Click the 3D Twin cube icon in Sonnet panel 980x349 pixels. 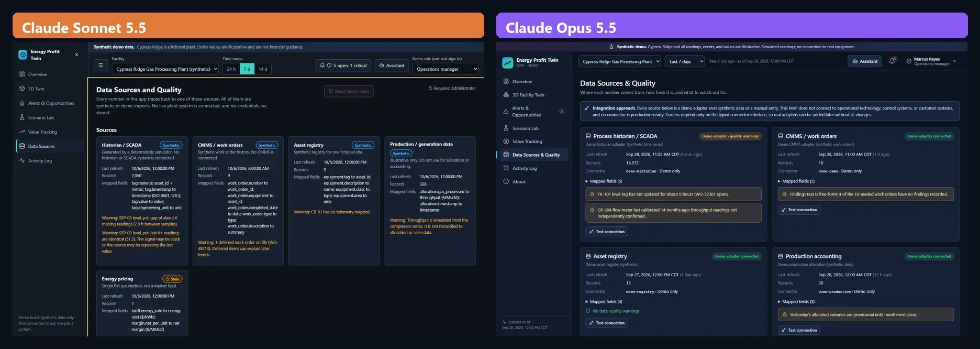22,89
